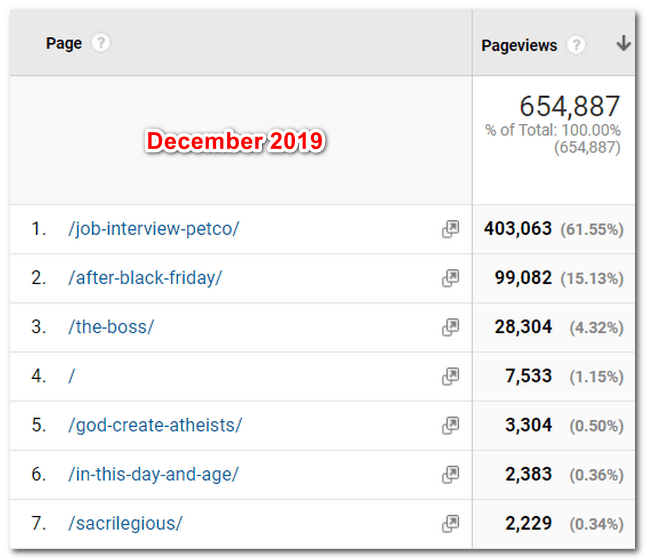Click the Page column header
This screenshot has height=560, width=646.
(x=64, y=44)
